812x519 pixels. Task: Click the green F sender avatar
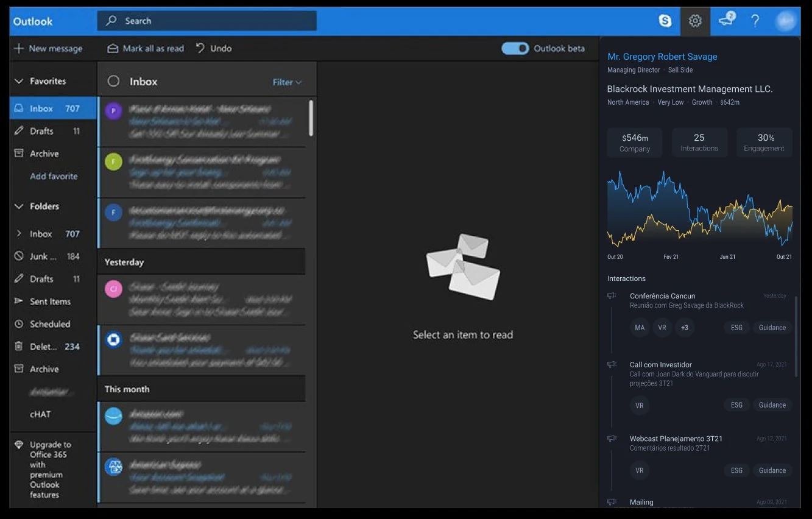click(x=113, y=161)
